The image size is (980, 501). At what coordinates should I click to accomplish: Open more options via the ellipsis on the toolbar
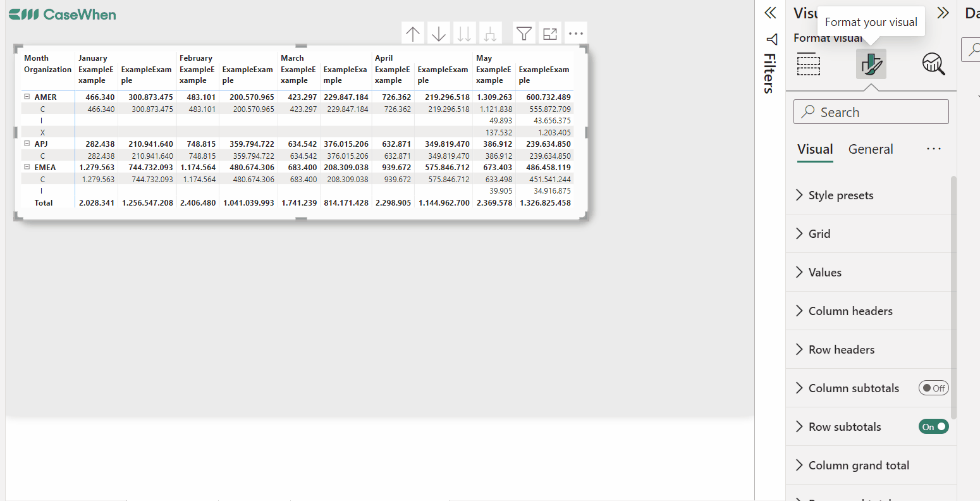point(575,33)
